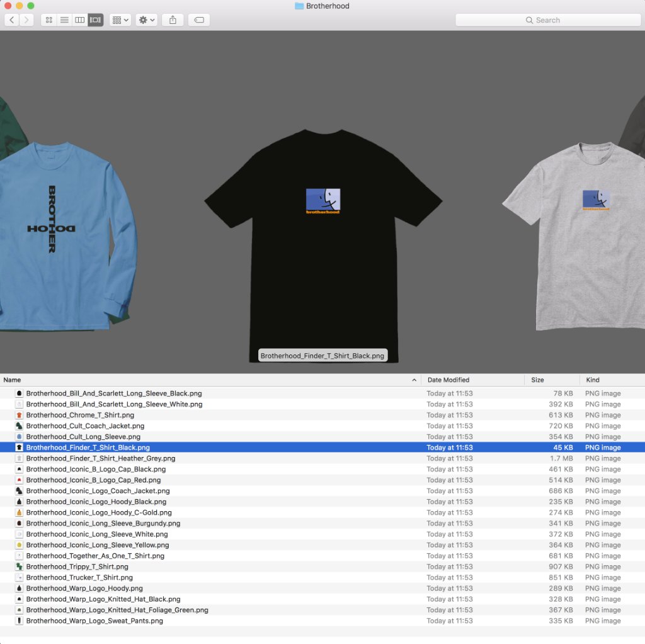The width and height of the screenshot is (645, 644).
Task: Click icon of Iconic_Logo_Hoody_Black.png
Action: (19, 502)
